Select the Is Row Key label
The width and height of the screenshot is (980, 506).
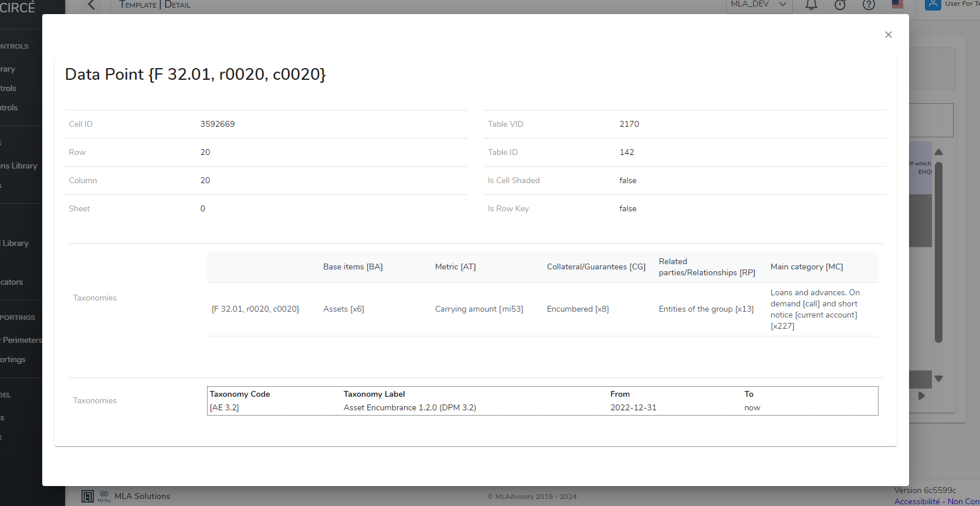coord(508,208)
